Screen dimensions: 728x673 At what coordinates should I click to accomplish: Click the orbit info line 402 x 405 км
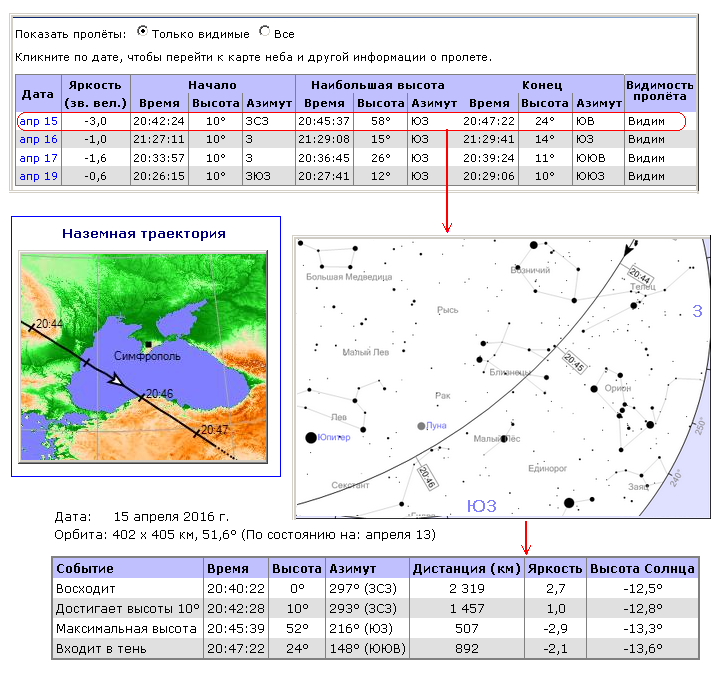245,535
